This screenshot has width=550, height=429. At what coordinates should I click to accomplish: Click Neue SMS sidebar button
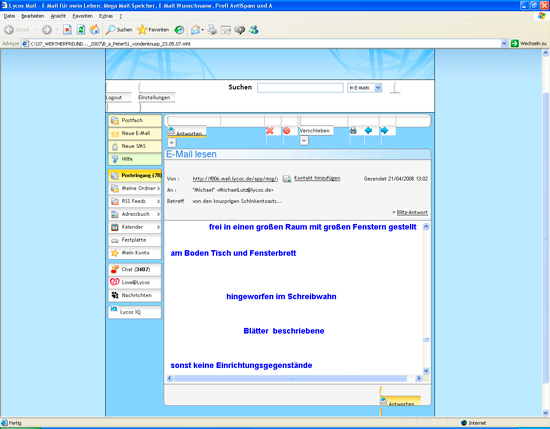[135, 146]
